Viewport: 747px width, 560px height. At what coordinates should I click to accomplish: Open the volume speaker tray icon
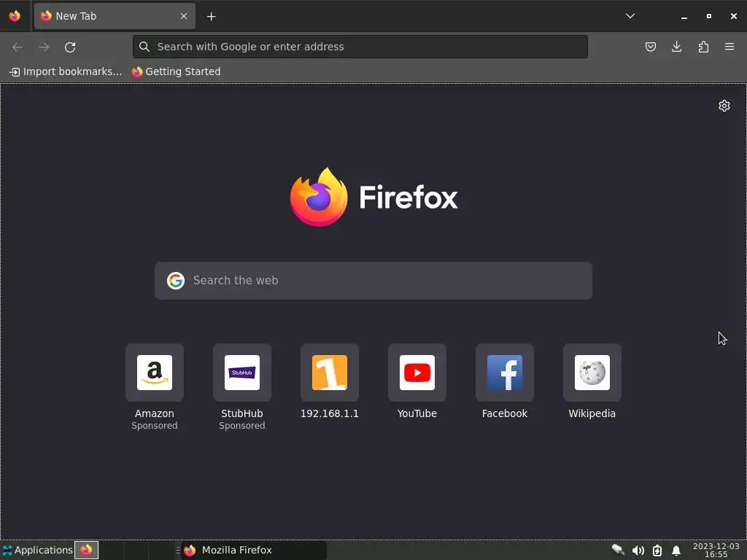638,551
